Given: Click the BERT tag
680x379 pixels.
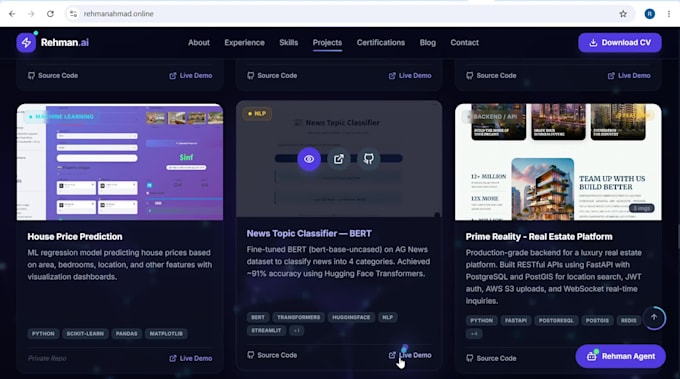Looking at the screenshot, I should [258, 317].
